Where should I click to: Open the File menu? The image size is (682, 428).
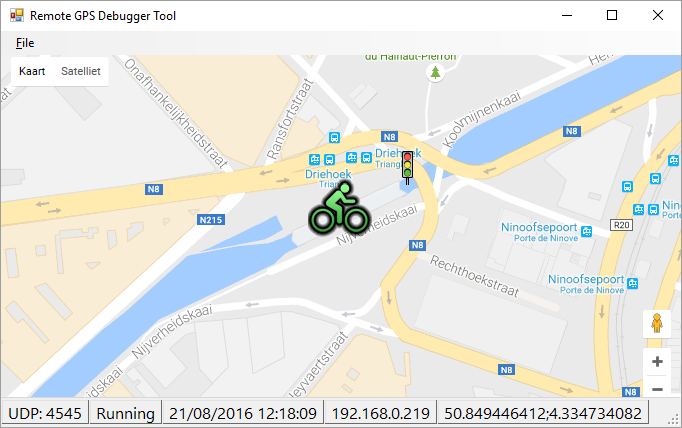pyautogui.click(x=25, y=43)
